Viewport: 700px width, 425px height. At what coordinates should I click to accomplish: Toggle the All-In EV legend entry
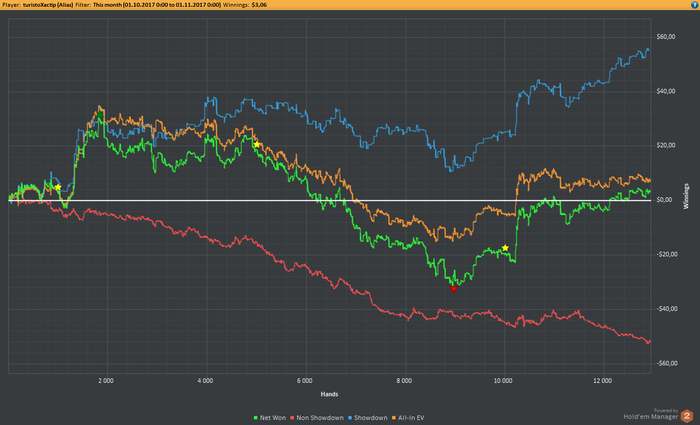point(408,418)
